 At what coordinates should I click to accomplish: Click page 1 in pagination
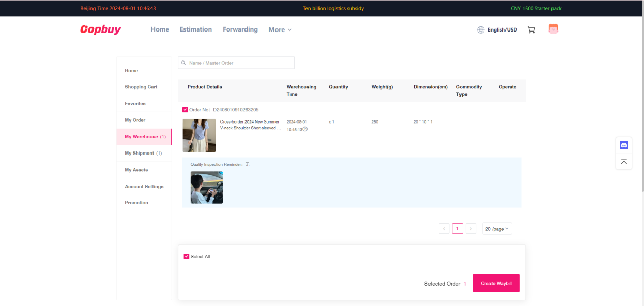(457, 229)
